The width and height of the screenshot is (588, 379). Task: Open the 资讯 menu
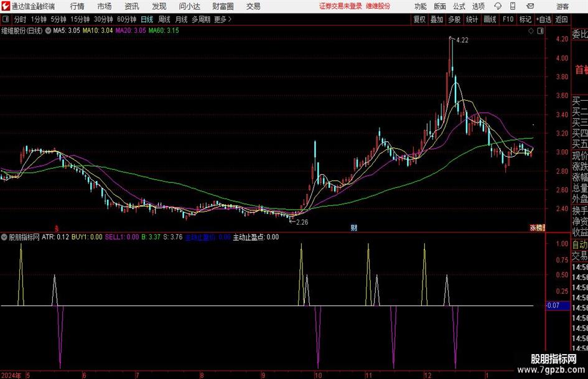[132, 6]
